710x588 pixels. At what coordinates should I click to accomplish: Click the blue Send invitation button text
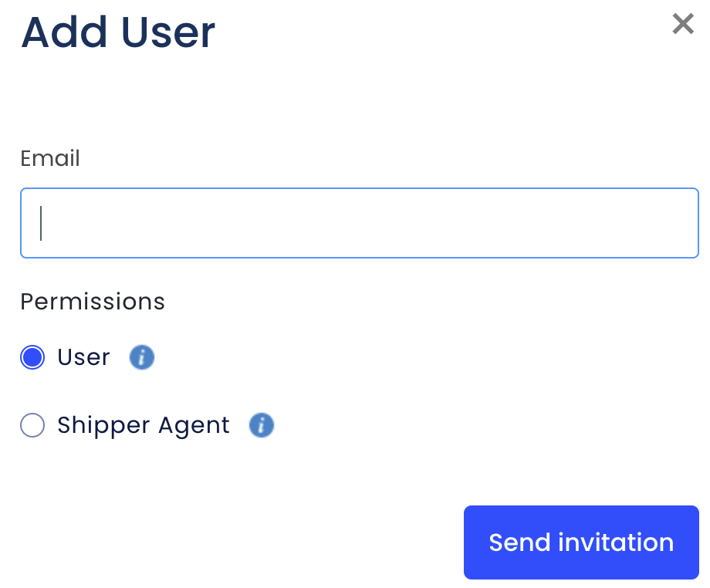581,542
